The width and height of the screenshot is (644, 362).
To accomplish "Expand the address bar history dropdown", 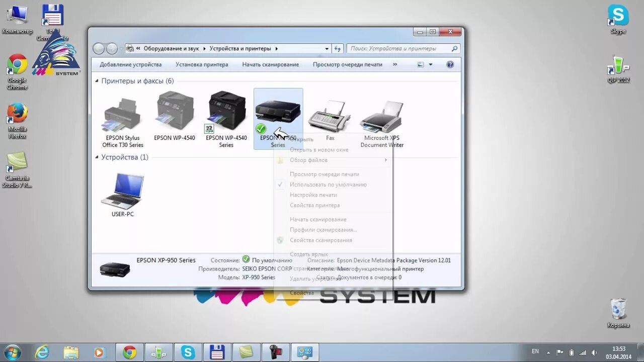I will coord(327,49).
